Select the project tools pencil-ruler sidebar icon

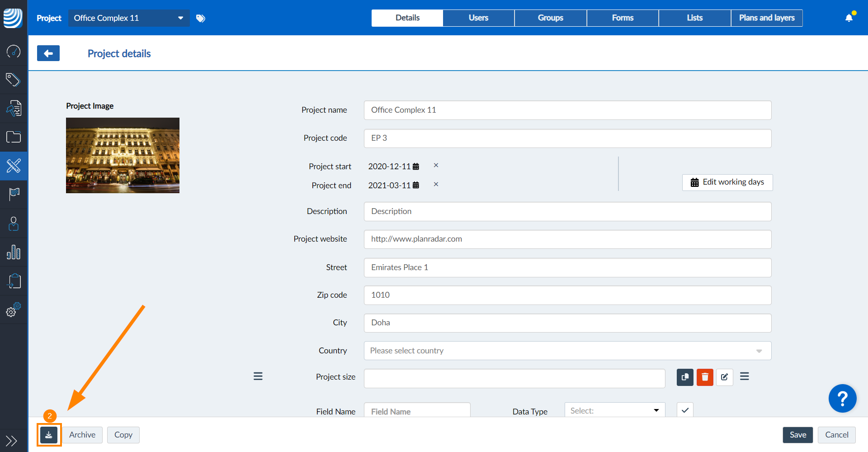[14, 166]
